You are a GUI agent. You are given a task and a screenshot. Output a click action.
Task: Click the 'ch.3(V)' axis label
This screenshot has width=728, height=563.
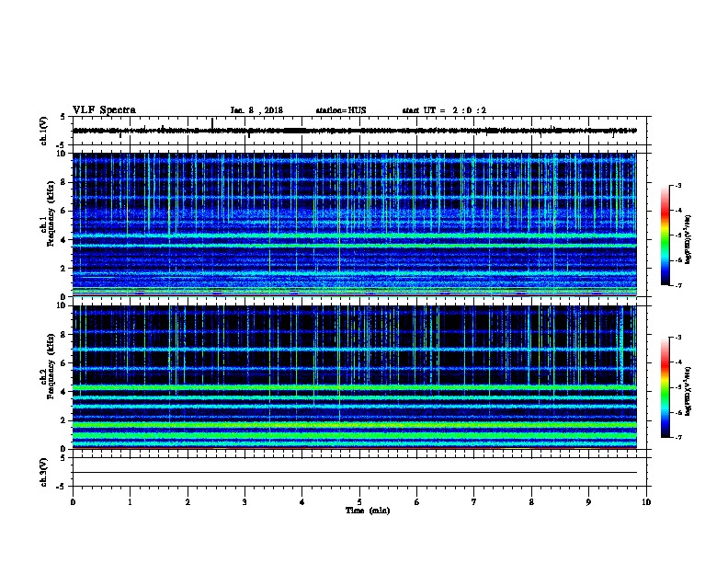coord(44,472)
